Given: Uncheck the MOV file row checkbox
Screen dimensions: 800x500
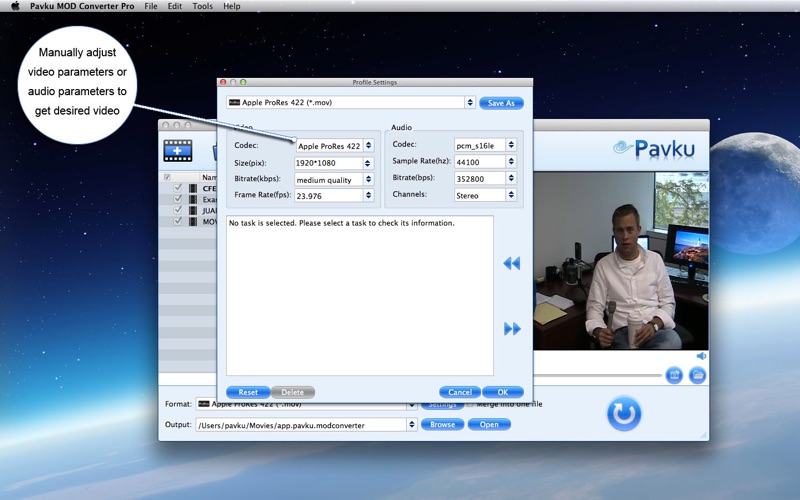Looking at the screenshot, I should 178,221.
